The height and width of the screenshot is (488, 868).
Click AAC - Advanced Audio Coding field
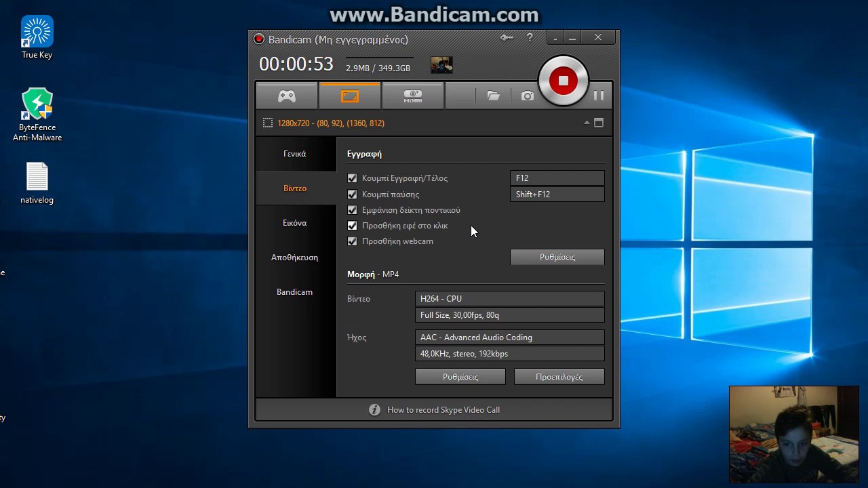(x=509, y=338)
